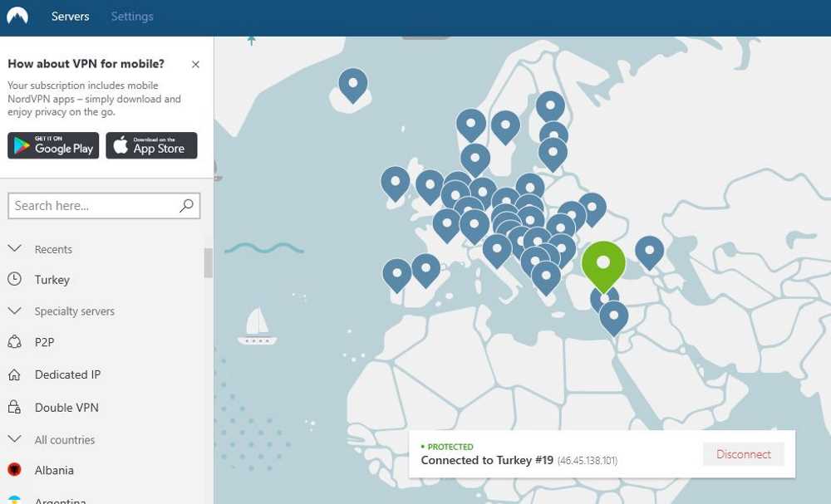Disconnect from Turkey #19
831x504 pixels.
coord(743,454)
